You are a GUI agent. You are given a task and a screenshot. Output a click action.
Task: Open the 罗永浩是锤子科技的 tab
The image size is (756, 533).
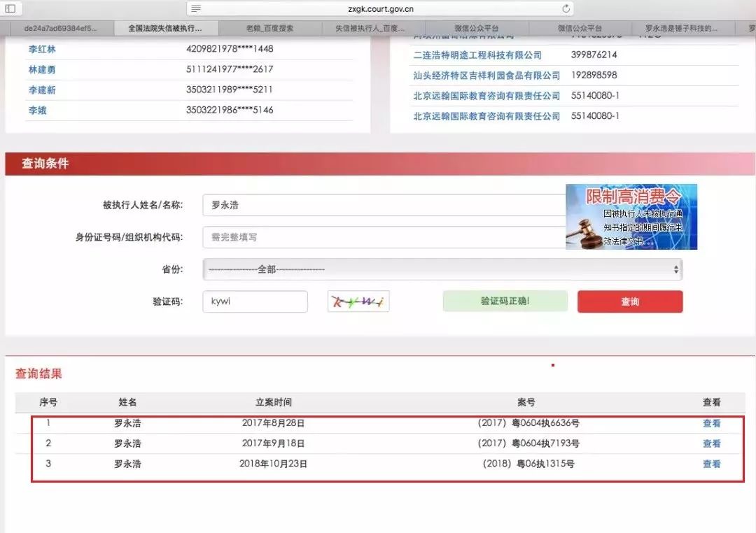click(x=681, y=29)
